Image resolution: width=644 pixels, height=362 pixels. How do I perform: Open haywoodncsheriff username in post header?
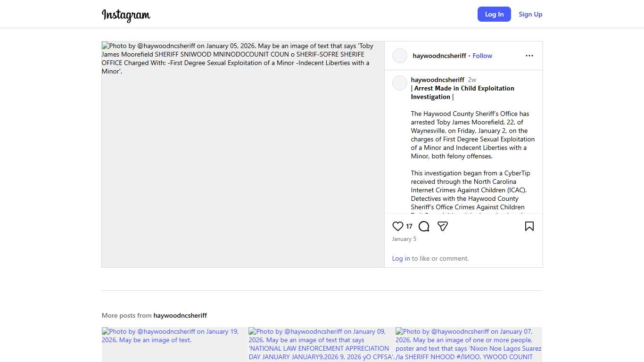(439, 56)
